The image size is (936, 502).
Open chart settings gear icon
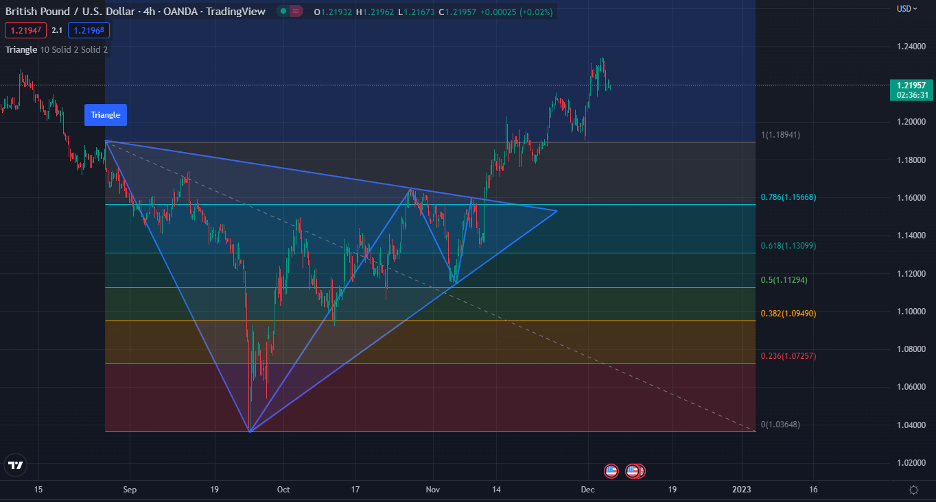point(913,489)
